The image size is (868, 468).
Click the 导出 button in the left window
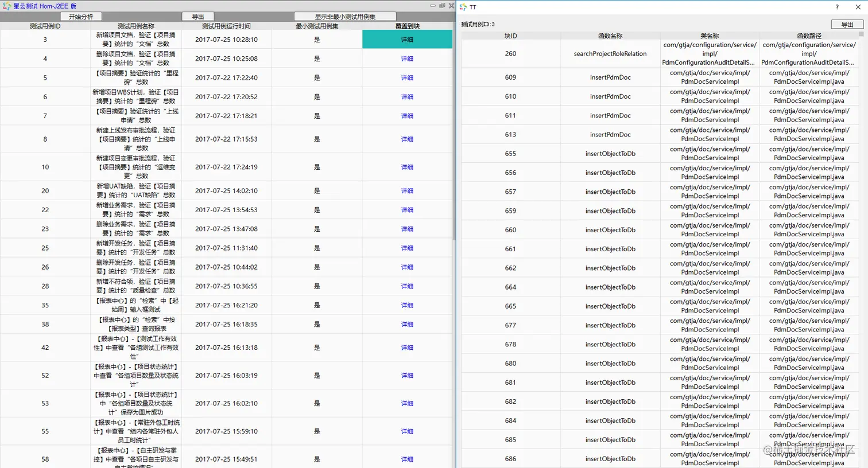pyautogui.click(x=198, y=17)
